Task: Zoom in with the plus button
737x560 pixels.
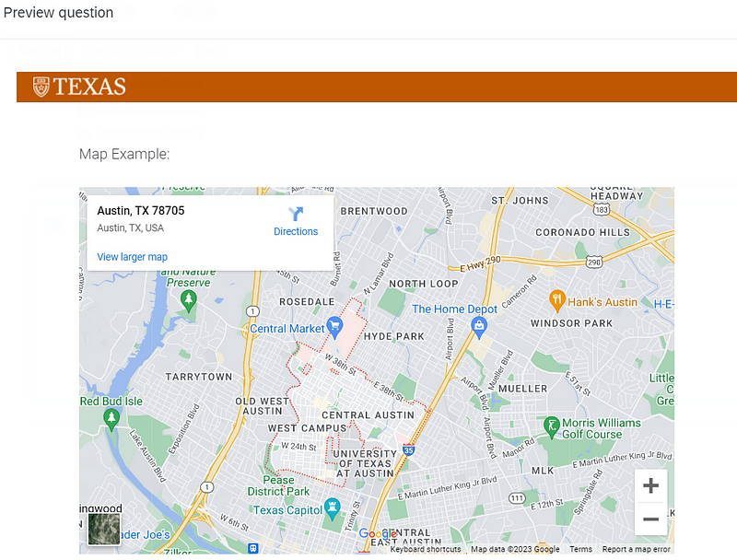Action: click(x=650, y=485)
